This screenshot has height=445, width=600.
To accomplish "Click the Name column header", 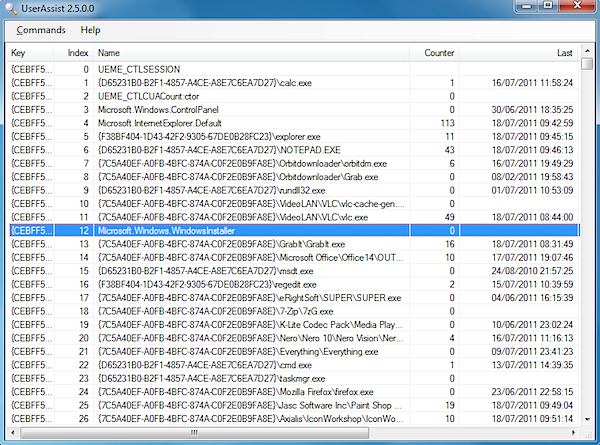I will pyautogui.click(x=250, y=52).
